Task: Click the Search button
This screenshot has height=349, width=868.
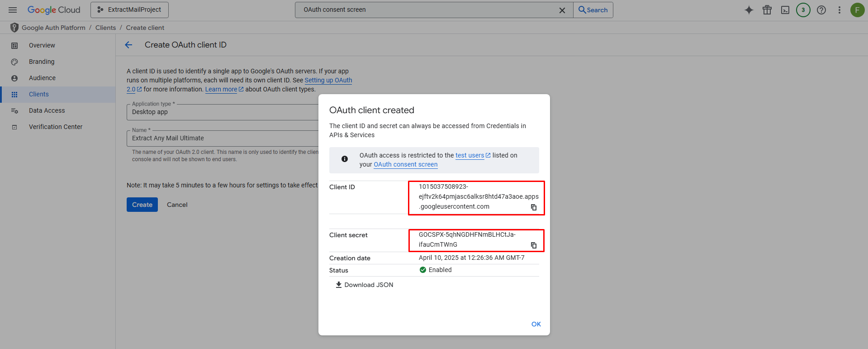Action: point(593,10)
